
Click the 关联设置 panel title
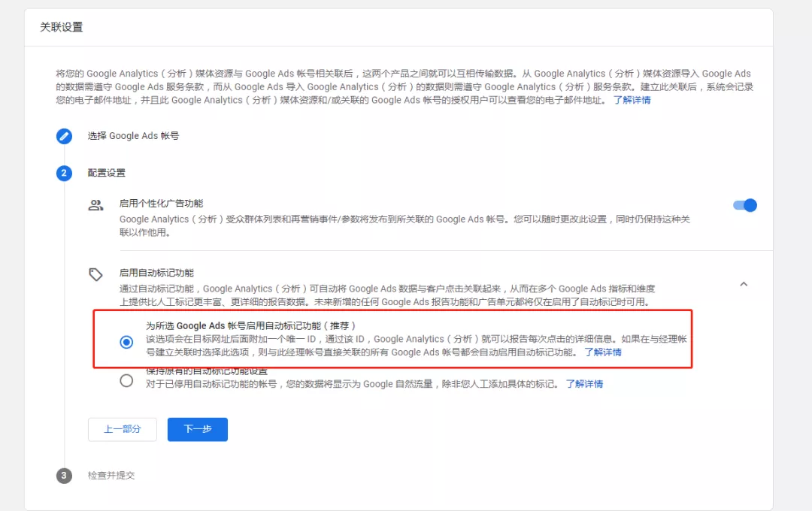(x=61, y=27)
